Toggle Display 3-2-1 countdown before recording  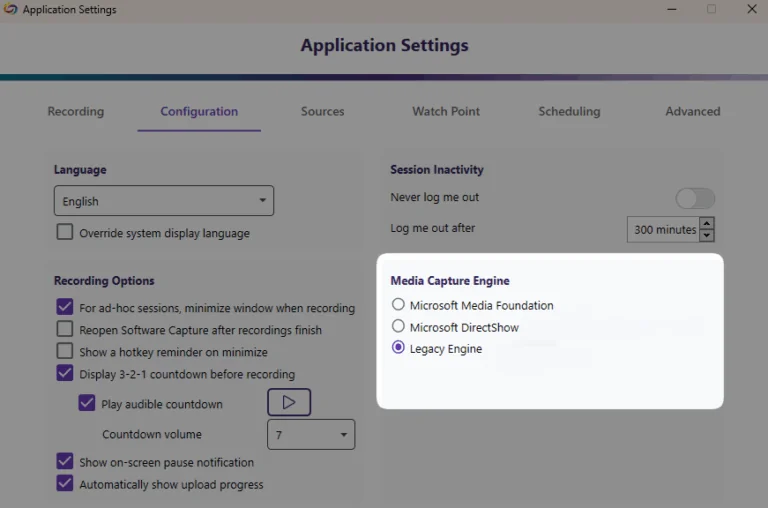(x=65, y=373)
